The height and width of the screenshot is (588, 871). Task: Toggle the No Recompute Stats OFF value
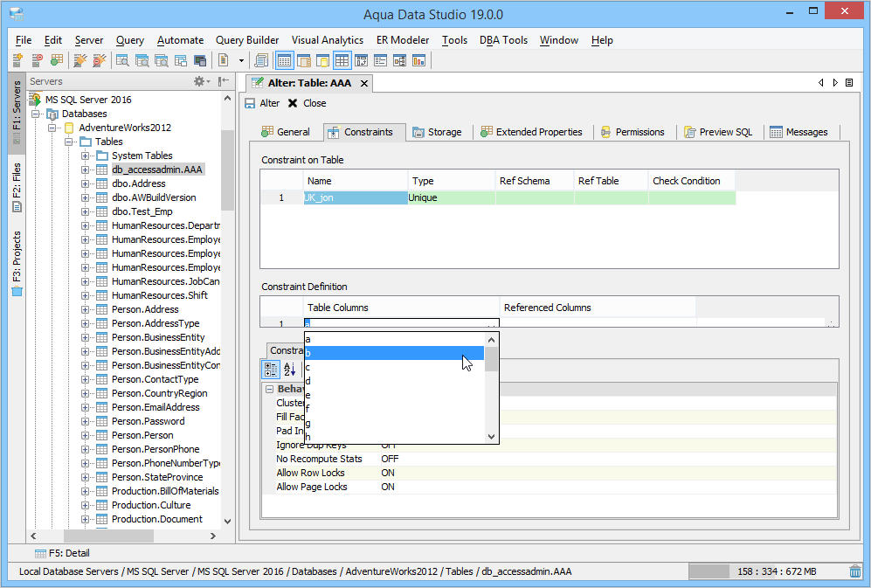(x=390, y=459)
